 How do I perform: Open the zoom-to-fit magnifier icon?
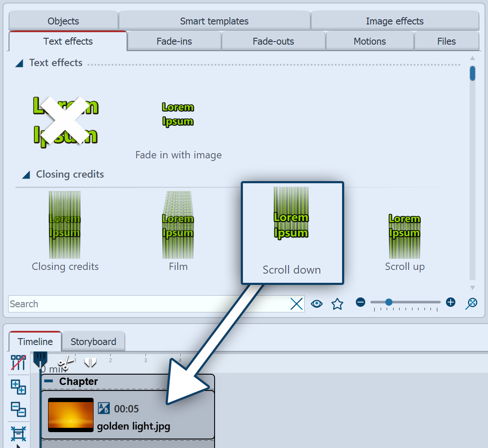[x=471, y=303]
